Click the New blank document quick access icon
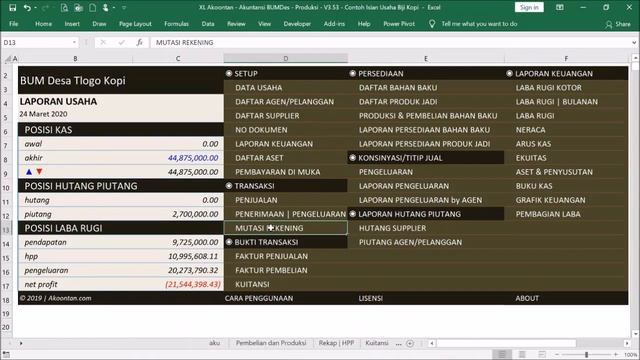The image size is (640, 360). (93, 7)
